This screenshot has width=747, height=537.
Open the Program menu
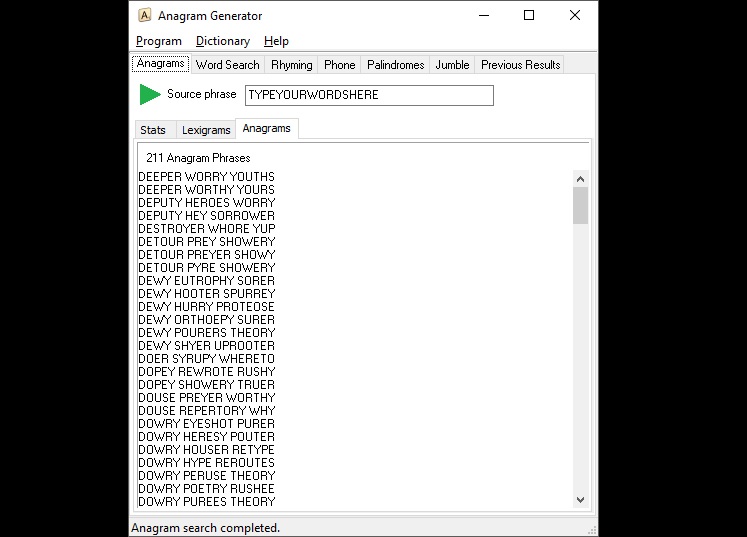(159, 41)
